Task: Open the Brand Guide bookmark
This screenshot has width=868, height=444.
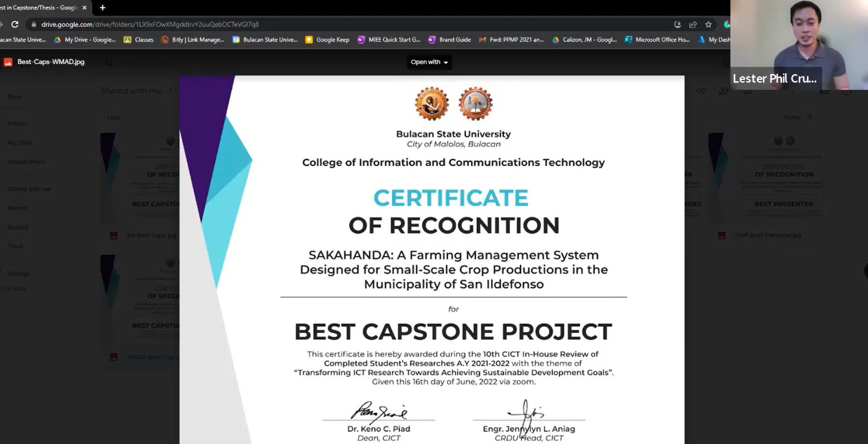Action: tap(450, 40)
